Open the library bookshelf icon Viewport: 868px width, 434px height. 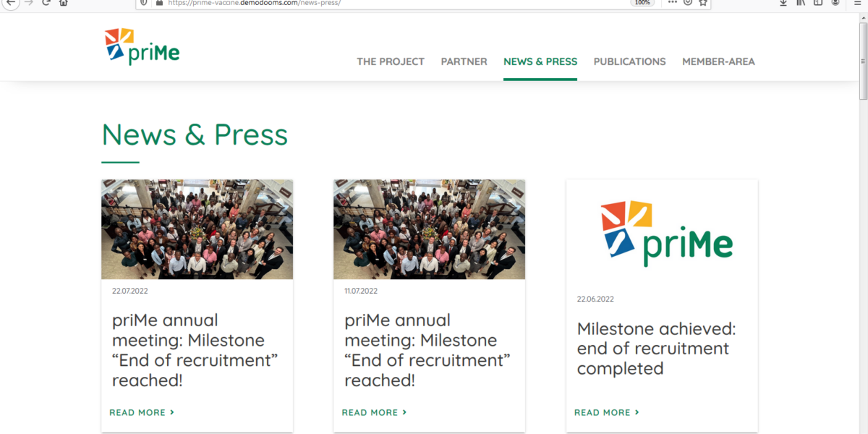[x=801, y=3]
